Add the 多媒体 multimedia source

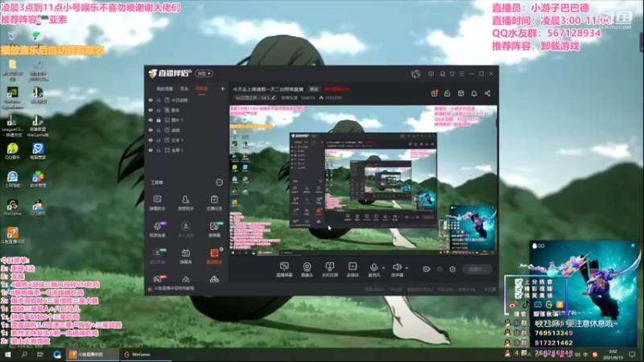353,269
